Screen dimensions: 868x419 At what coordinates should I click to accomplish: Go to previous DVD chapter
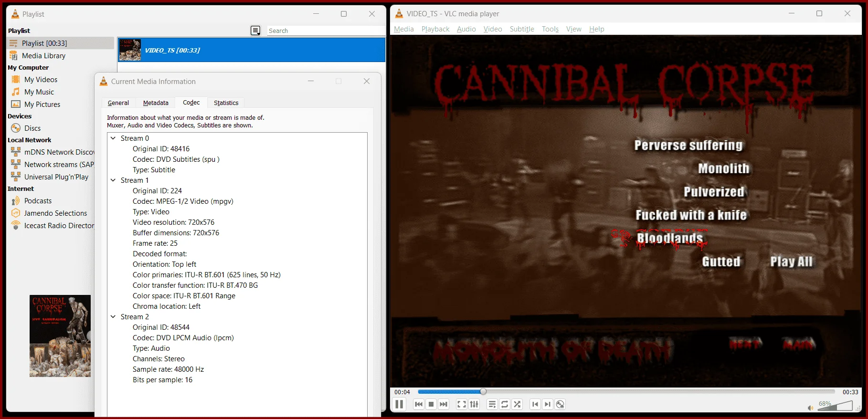tap(535, 404)
